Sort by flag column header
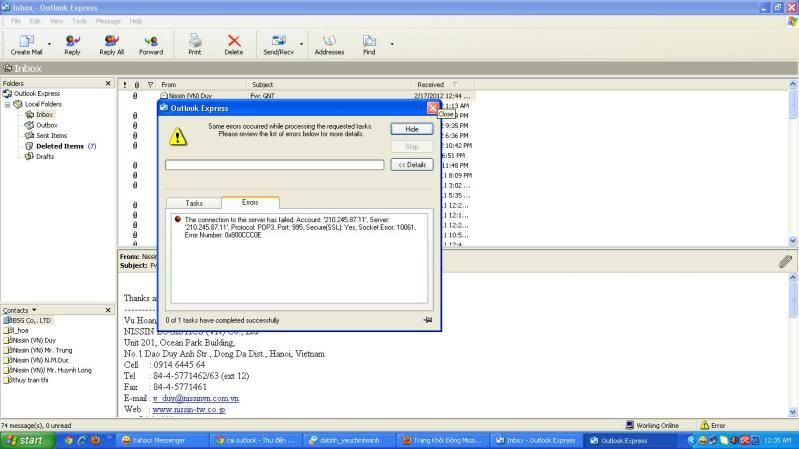 tap(150, 85)
